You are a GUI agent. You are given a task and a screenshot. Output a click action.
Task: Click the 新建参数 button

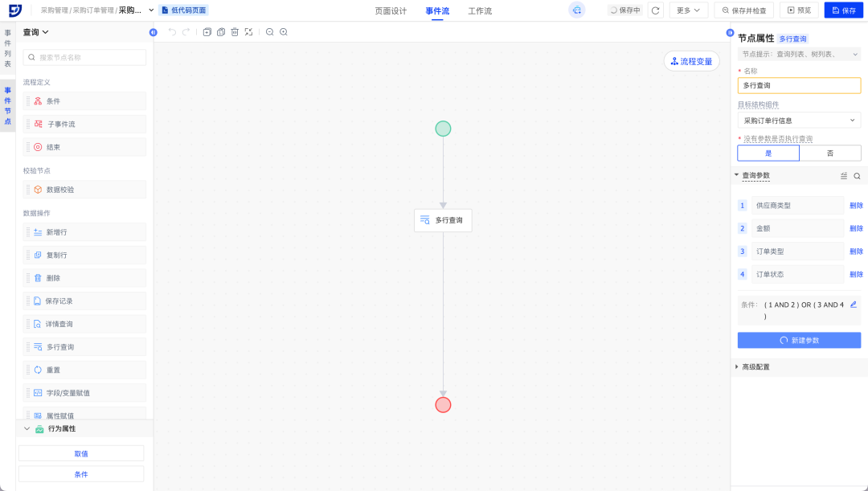(x=799, y=341)
